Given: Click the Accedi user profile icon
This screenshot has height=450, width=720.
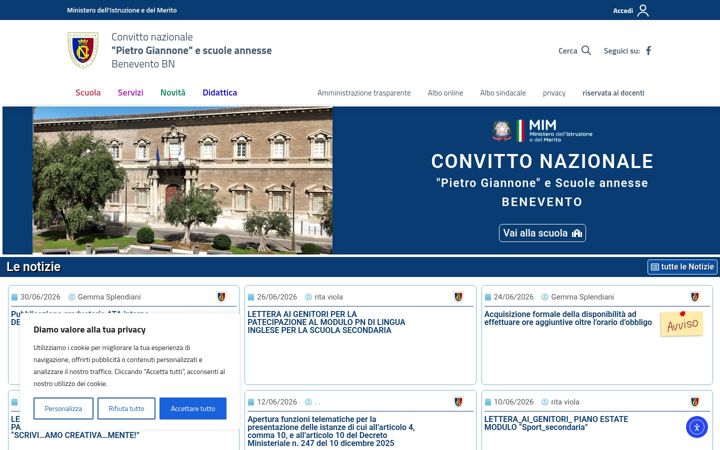Looking at the screenshot, I should [643, 10].
